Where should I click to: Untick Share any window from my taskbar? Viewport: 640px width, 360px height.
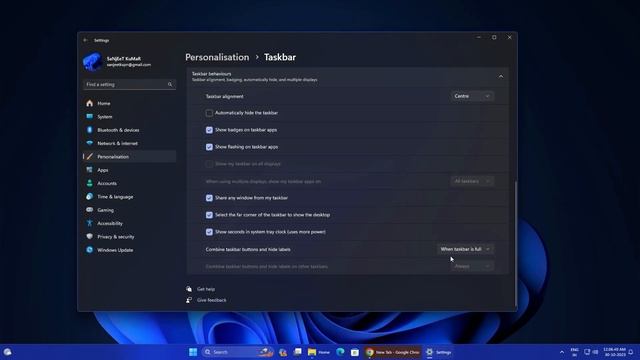point(209,198)
